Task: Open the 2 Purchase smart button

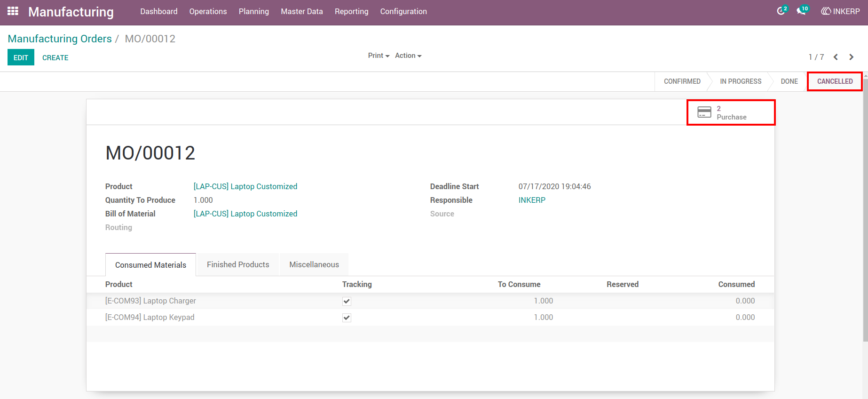Action: pos(731,112)
